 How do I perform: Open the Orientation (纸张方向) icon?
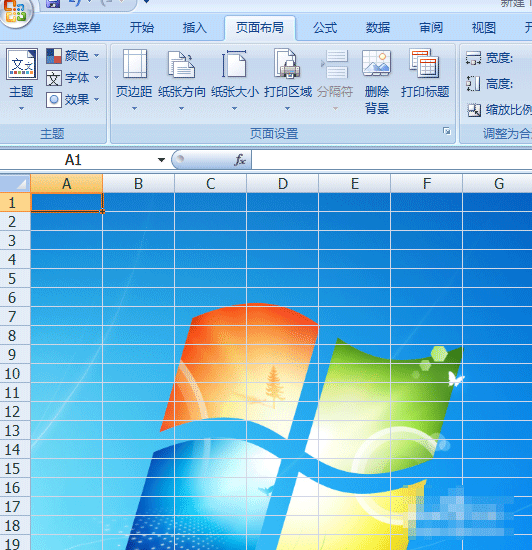[x=181, y=64]
